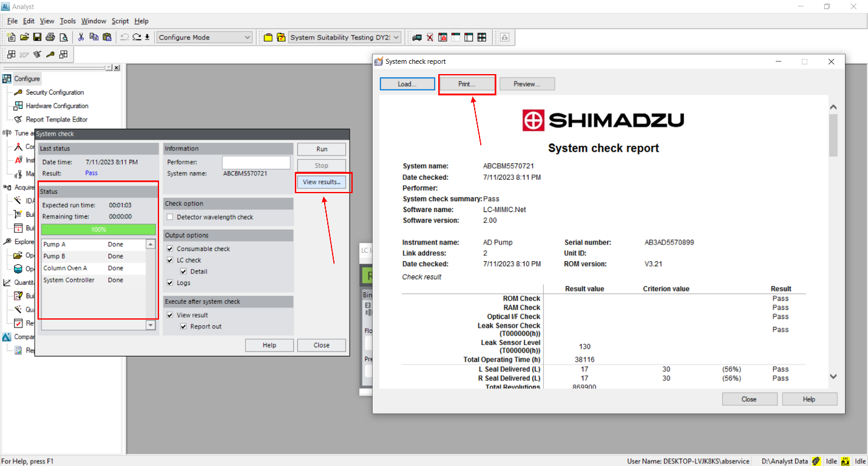Viewport: 868px width, 466px height.
Task: Disable the Consumable check option
Action: pos(170,248)
